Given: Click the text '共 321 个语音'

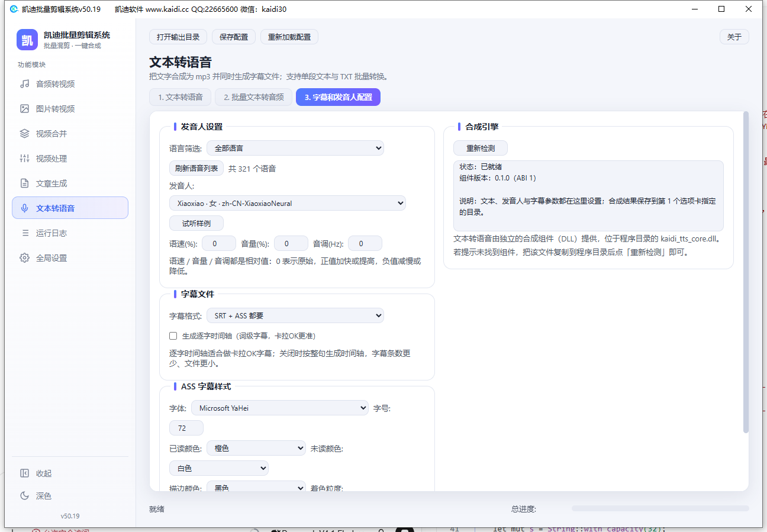Looking at the screenshot, I should point(252,169).
